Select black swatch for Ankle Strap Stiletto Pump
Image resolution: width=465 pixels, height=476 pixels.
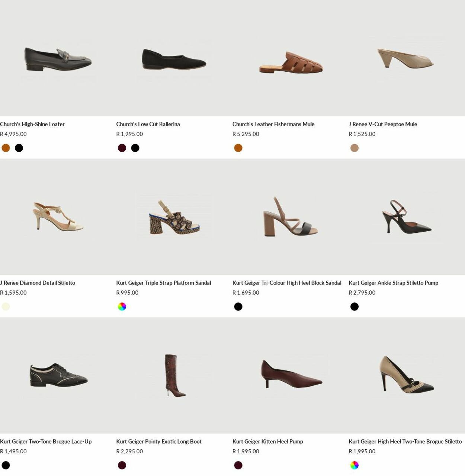coord(355,307)
